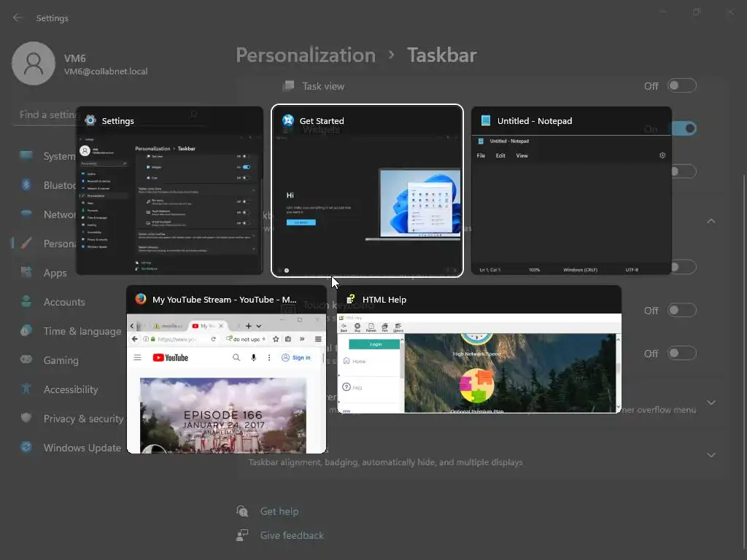The height and width of the screenshot is (560, 747).
Task: Open the VM6 user account avatar
Action: pos(34,63)
